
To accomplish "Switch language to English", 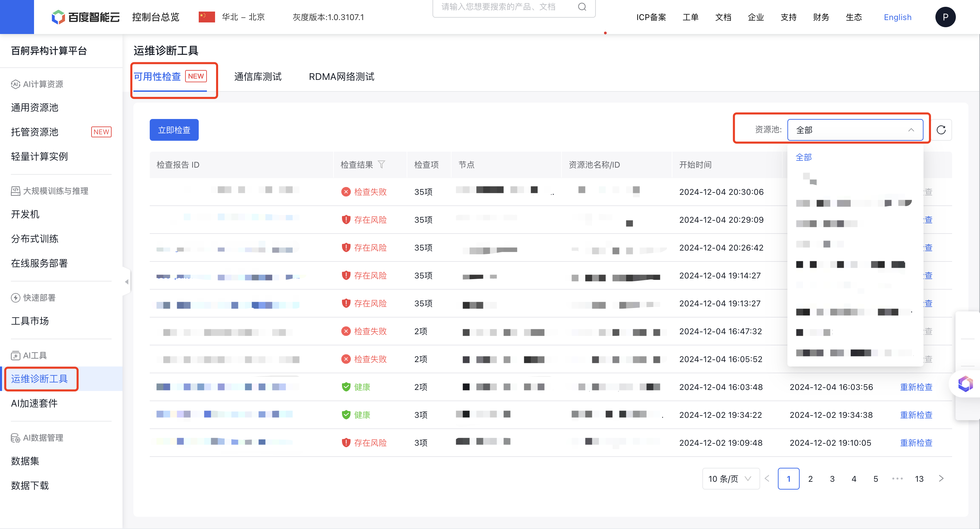I will pos(897,17).
